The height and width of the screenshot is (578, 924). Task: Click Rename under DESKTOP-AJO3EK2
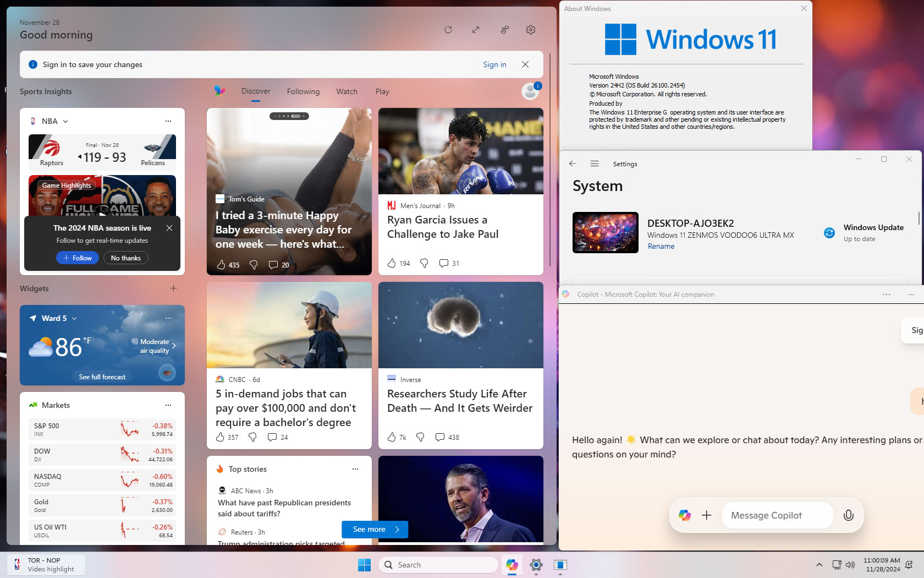click(x=661, y=247)
